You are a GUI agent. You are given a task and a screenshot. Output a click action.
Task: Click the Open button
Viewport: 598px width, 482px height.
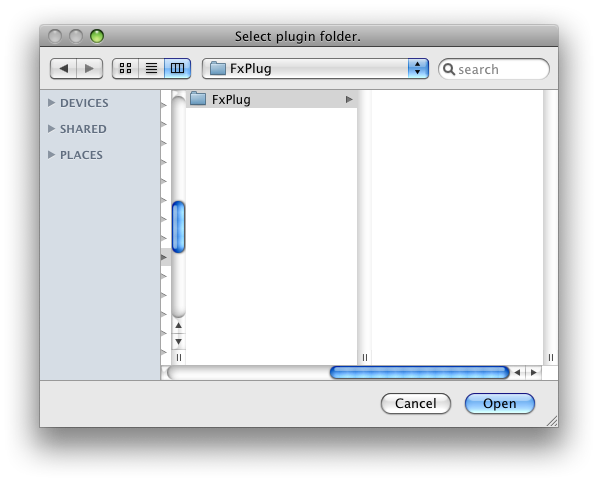[x=500, y=403]
